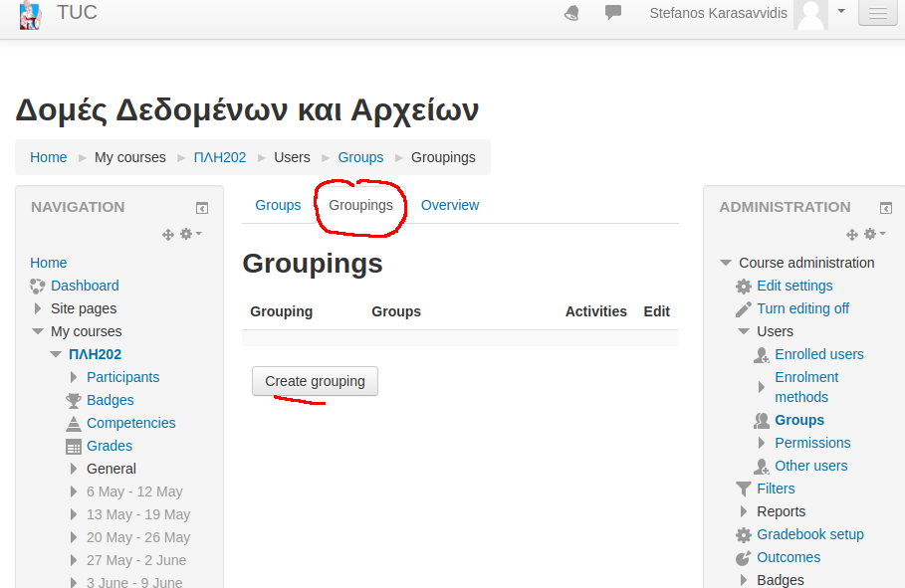Toggle the hamburger menu in header
Image resolution: width=905 pixels, height=588 pixels.
tap(877, 14)
